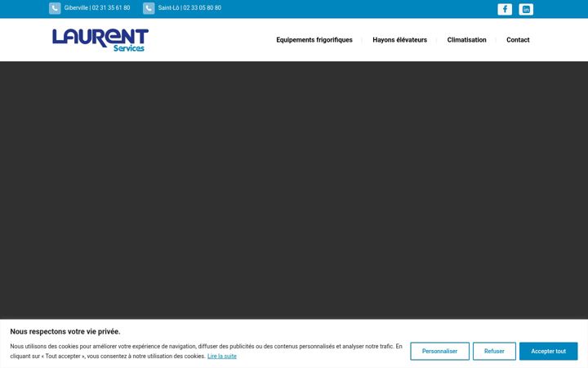The width and height of the screenshot is (588, 368).
Task: Click the heading Nous respectons votre vie privée
Action: click(x=65, y=331)
